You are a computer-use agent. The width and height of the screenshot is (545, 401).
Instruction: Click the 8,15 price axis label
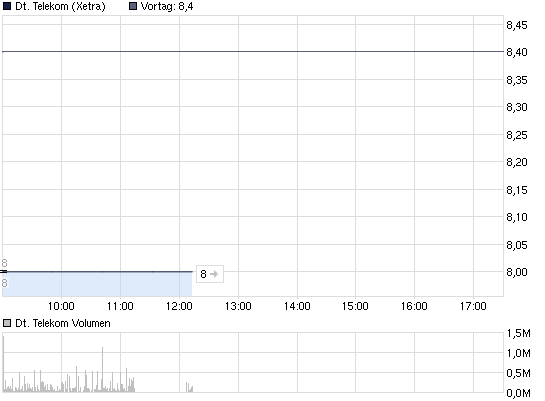tap(516, 190)
